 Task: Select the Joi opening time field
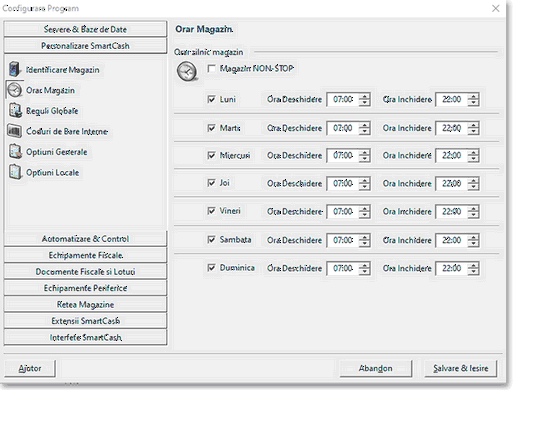coord(343,183)
